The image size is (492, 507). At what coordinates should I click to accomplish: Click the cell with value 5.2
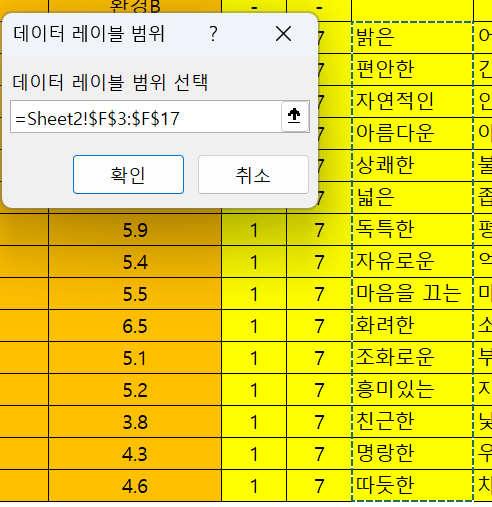[135, 389]
